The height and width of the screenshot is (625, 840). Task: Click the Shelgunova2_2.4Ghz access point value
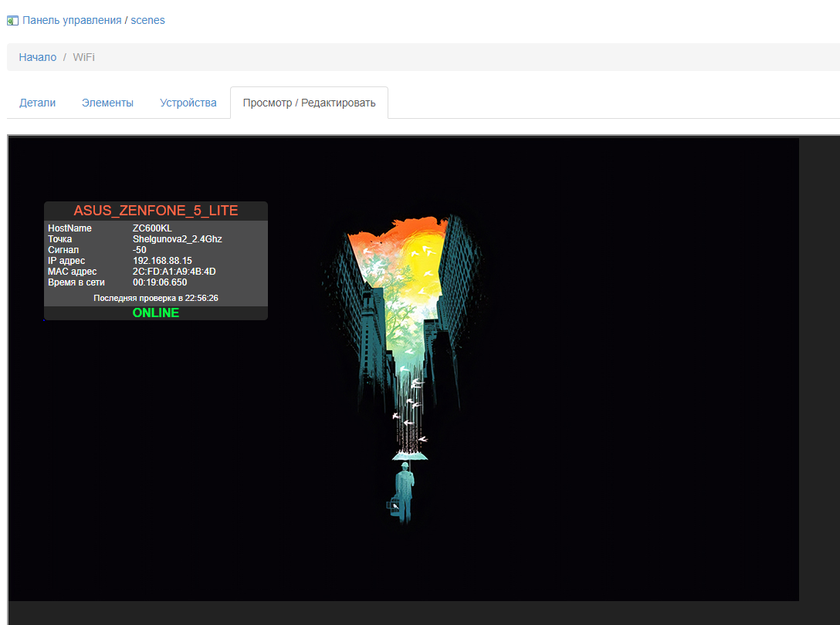coord(177,239)
